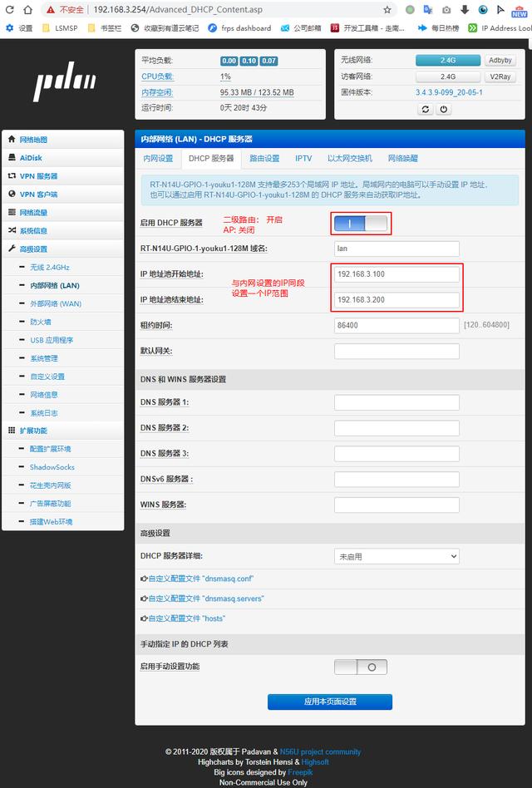Click the wireless 2.4G button
The height and width of the screenshot is (788, 532).
pos(447,61)
